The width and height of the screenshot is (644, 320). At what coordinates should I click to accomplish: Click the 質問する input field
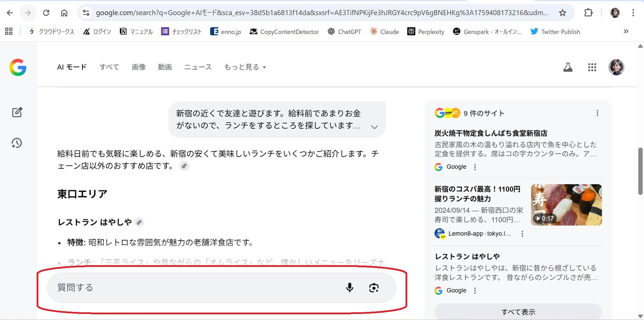(x=195, y=288)
